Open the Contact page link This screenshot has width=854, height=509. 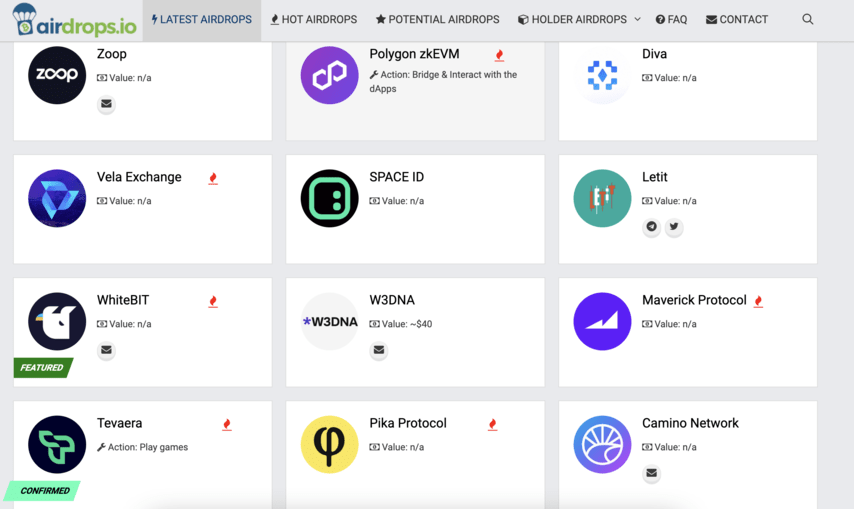coord(736,20)
